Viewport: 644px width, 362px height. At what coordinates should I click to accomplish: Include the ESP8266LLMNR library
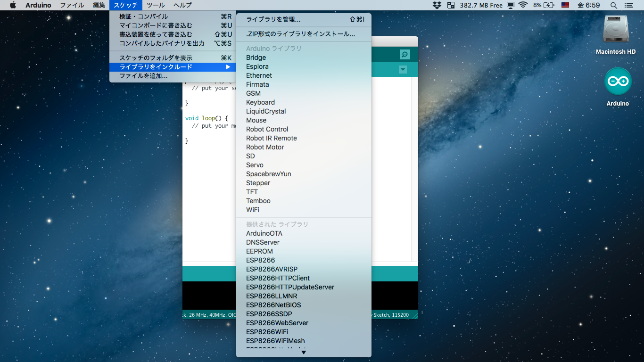(304, 296)
